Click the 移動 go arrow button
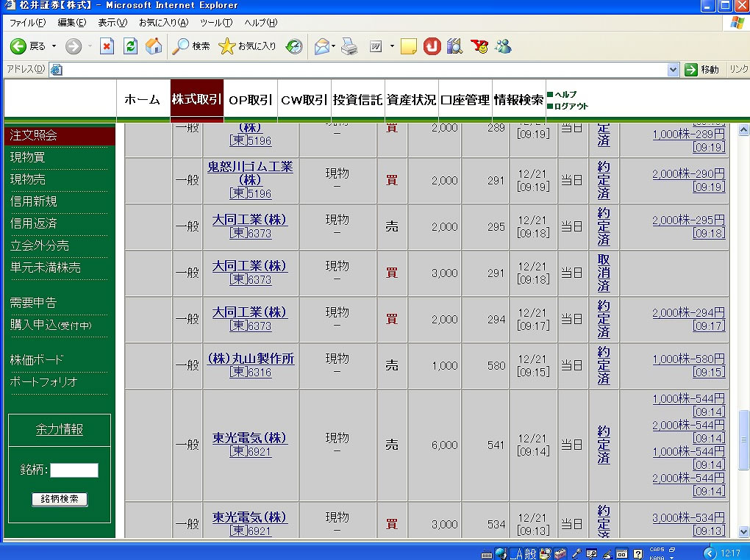750x560 pixels. pos(701,70)
